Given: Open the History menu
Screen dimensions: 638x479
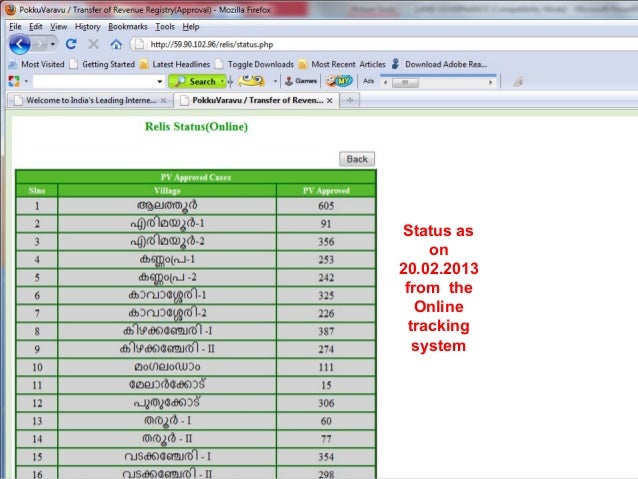Looking at the screenshot, I should (87, 27).
